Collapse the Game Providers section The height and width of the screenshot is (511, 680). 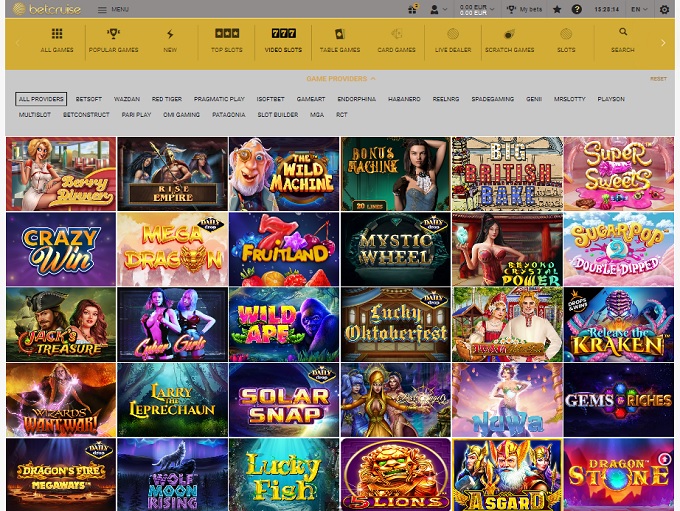tap(340, 78)
